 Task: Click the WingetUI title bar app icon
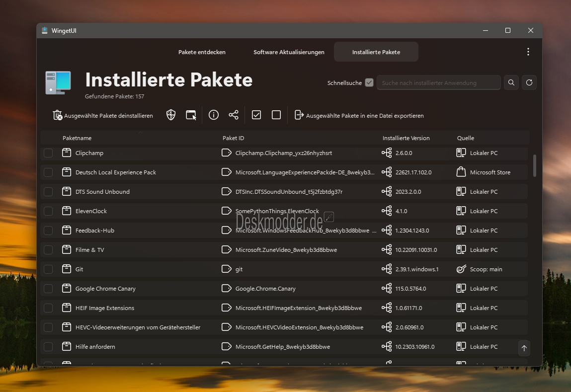[x=44, y=31]
